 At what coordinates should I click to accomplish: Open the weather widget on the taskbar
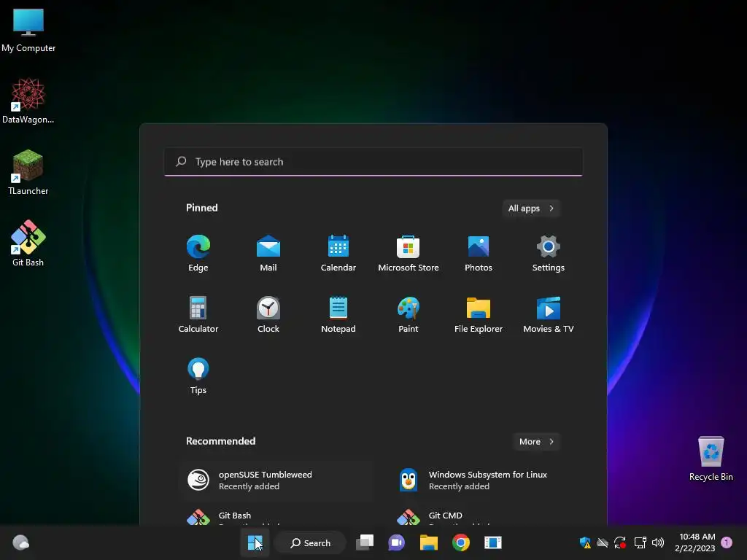click(20, 542)
